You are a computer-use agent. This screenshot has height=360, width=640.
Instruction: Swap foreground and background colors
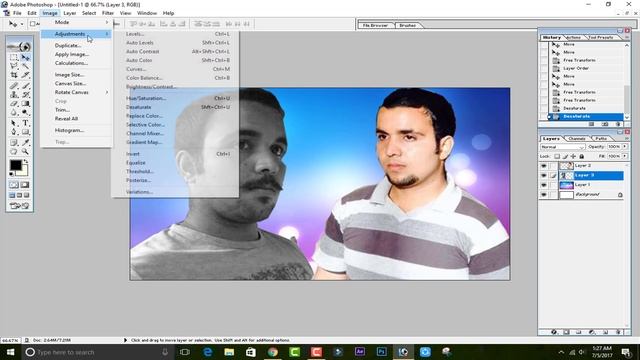coord(26,162)
